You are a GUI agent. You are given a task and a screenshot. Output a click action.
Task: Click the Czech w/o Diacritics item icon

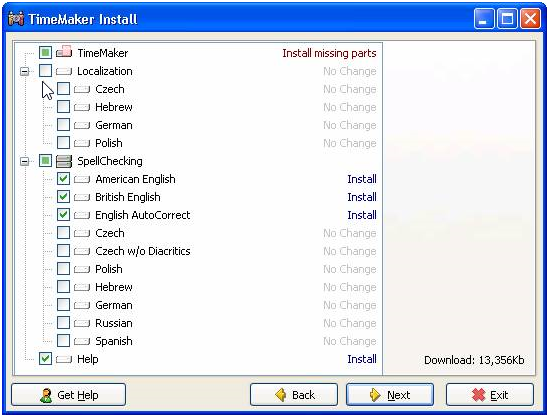click(82, 252)
